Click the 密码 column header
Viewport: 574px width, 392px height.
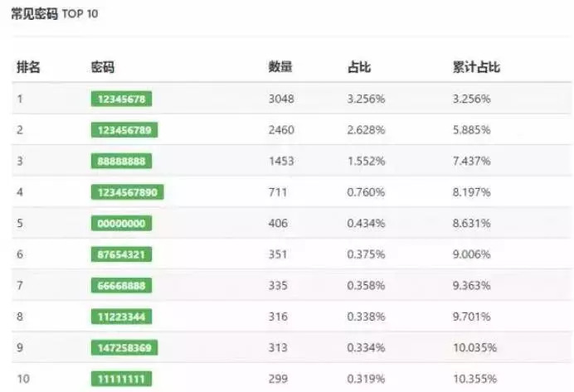103,67
